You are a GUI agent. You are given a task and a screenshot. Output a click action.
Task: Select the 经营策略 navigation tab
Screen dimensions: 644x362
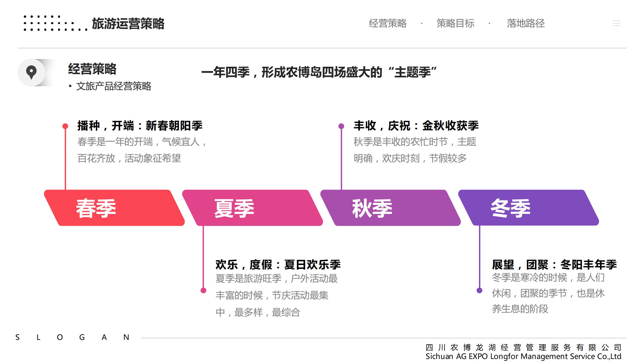click(x=387, y=23)
